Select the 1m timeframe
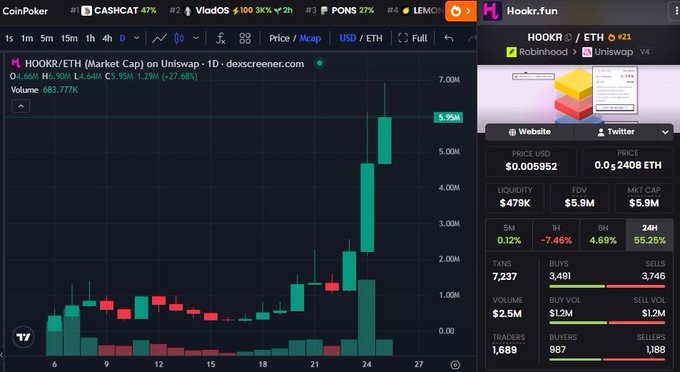 coord(27,39)
